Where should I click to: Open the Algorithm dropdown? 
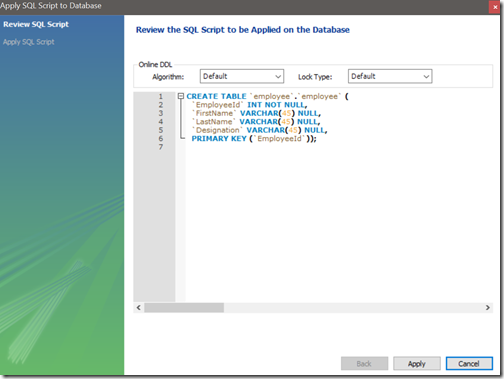242,76
